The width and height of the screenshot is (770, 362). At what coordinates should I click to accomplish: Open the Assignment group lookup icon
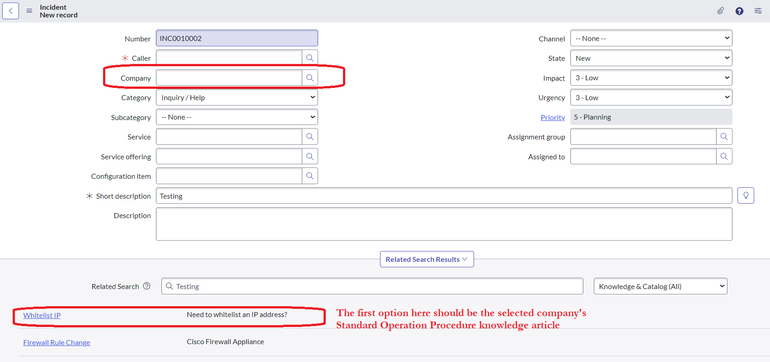coord(724,137)
